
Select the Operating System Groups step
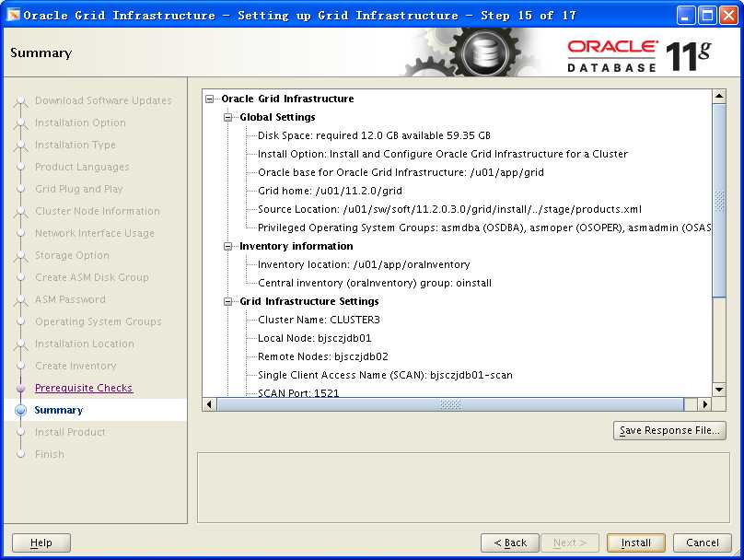pos(99,321)
